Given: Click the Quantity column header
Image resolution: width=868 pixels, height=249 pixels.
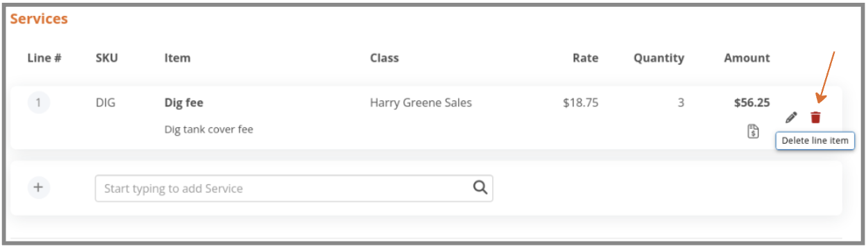Looking at the screenshot, I should tap(659, 58).
